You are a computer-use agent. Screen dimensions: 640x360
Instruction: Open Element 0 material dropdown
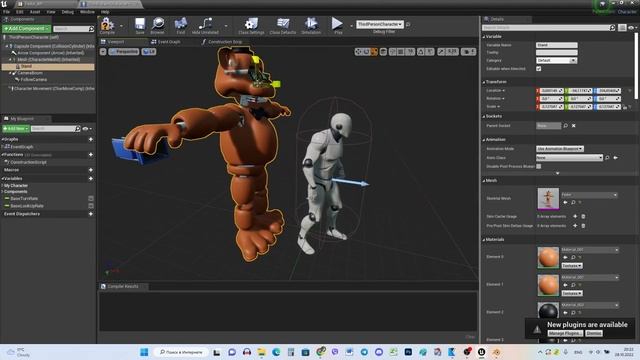pos(590,250)
